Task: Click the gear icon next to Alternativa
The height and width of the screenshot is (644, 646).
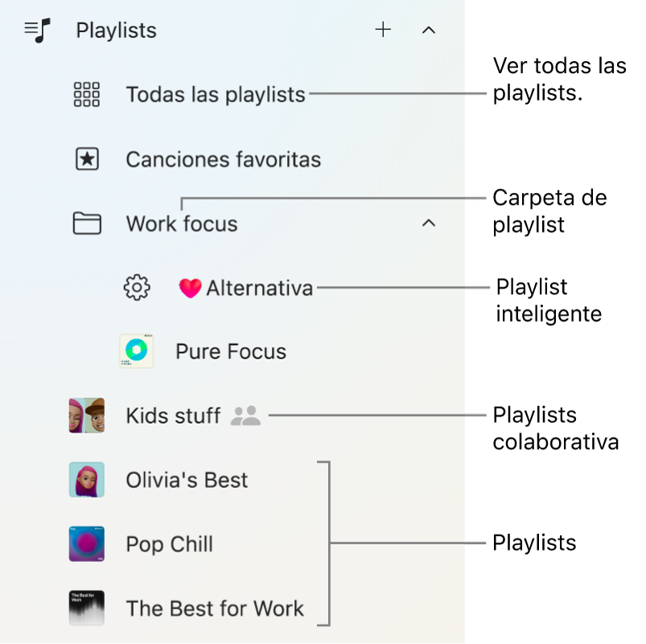Action: 137,287
